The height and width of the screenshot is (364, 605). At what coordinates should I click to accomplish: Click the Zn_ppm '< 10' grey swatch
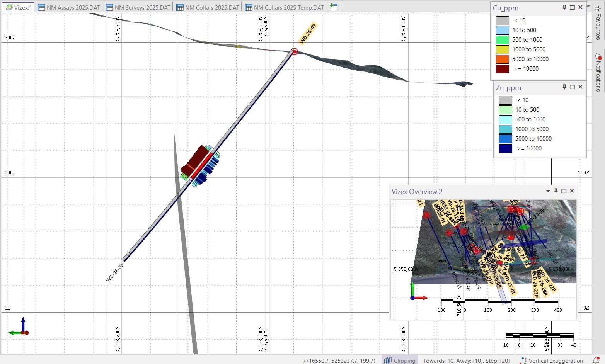tap(505, 100)
